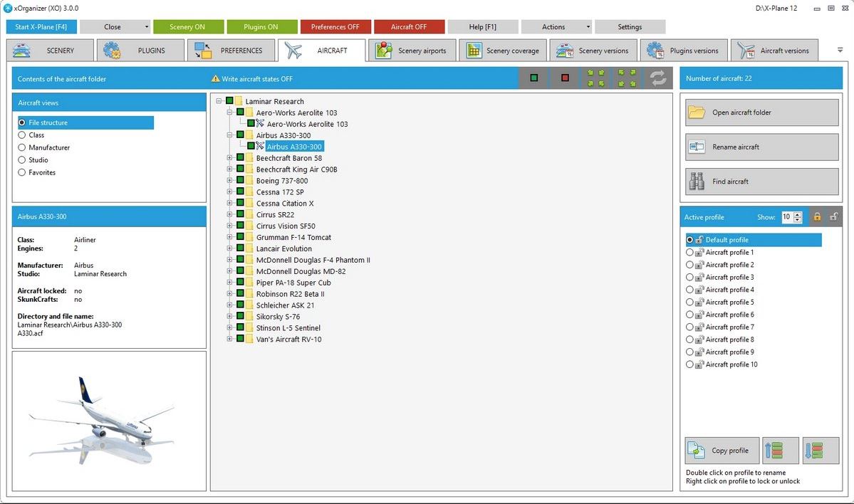Click the white unlocked padlock icon
This screenshot has width=854, height=504.
click(834, 216)
